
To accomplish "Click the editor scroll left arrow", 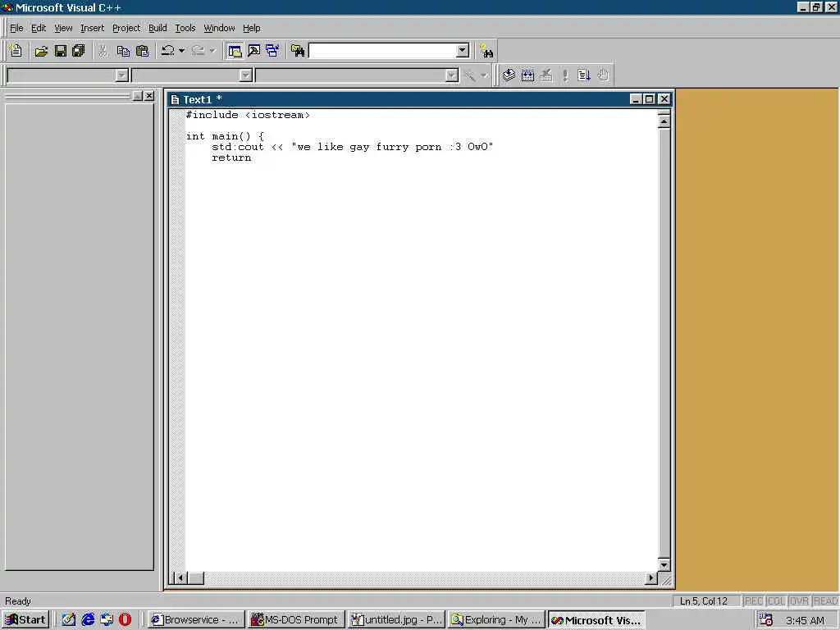I will (x=180, y=578).
